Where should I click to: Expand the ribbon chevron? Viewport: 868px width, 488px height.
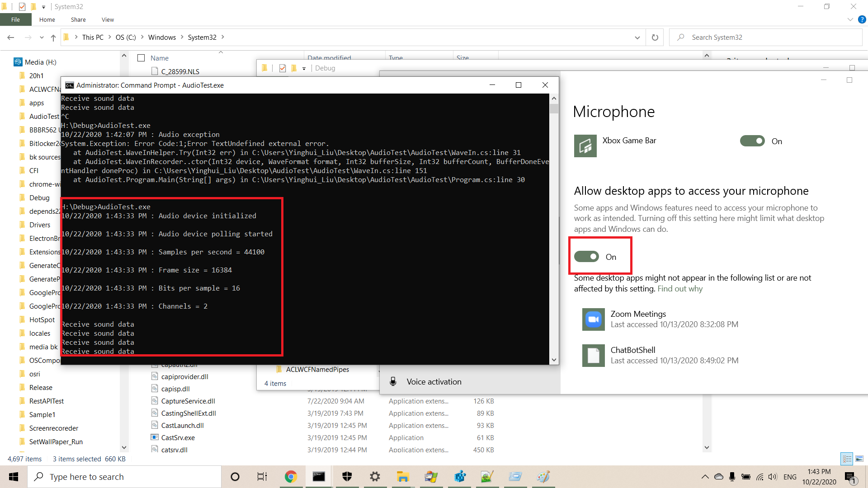click(850, 19)
